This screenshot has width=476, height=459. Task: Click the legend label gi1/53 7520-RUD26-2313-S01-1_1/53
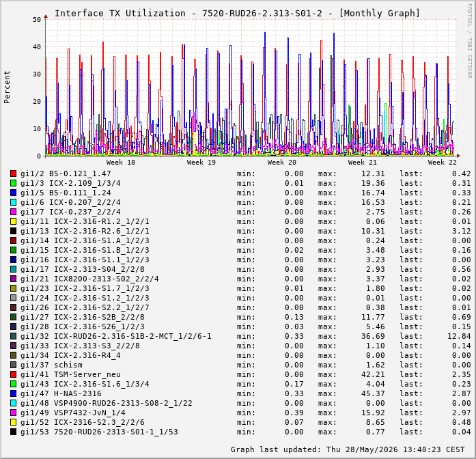[x=99, y=432]
